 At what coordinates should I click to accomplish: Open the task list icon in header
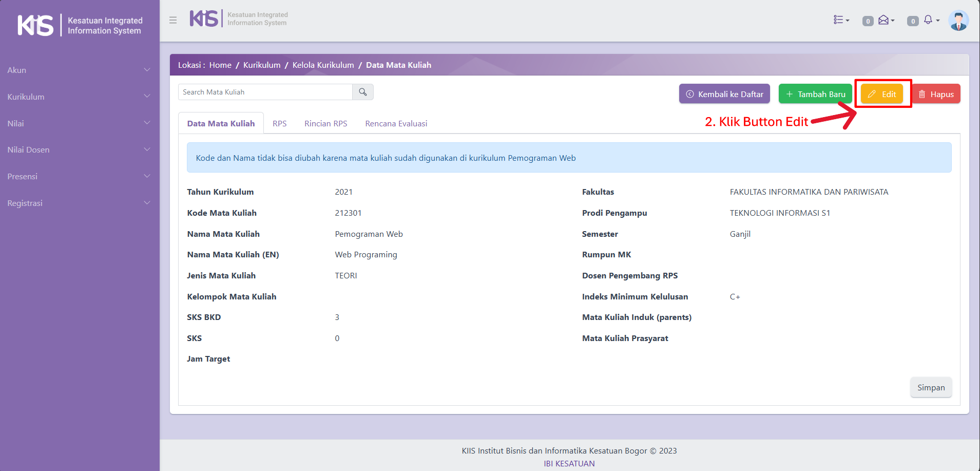pos(841,20)
